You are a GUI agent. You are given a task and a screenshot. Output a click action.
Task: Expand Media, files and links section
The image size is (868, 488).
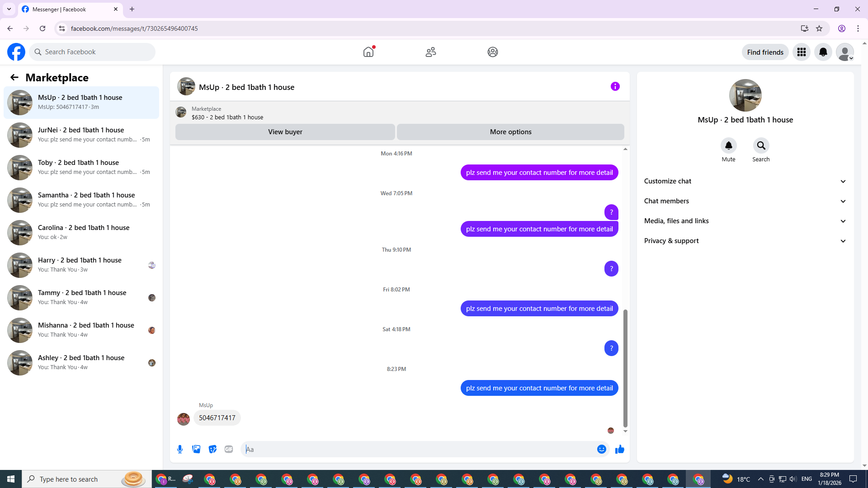tap(745, 221)
